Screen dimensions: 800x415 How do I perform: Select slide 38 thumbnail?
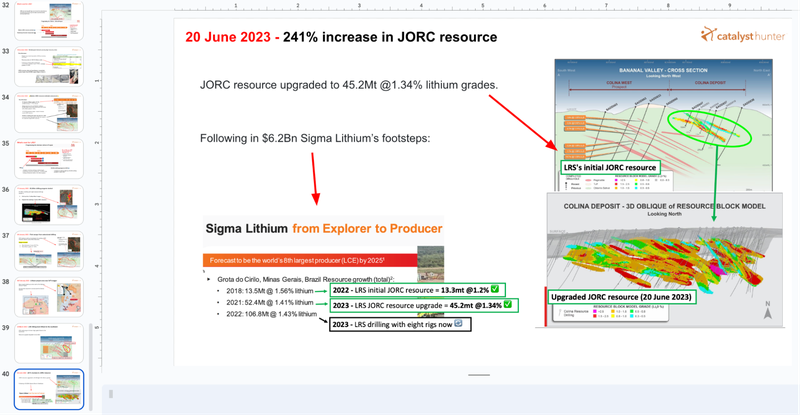click(x=49, y=297)
